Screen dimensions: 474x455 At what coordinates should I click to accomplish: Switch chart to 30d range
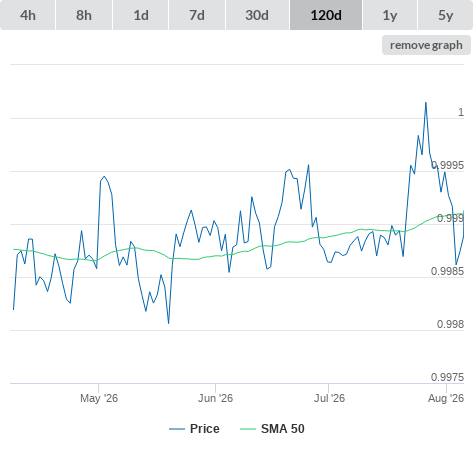[257, 15]
